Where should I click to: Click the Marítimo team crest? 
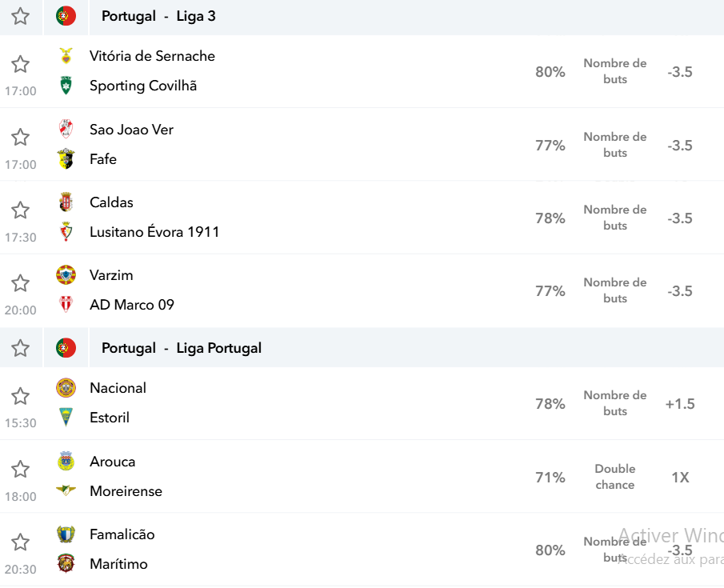click(66, 563)
